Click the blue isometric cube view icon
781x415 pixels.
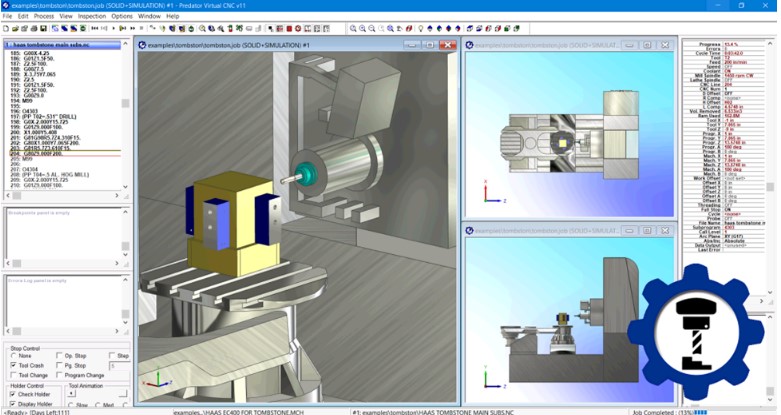coord(469,28)
